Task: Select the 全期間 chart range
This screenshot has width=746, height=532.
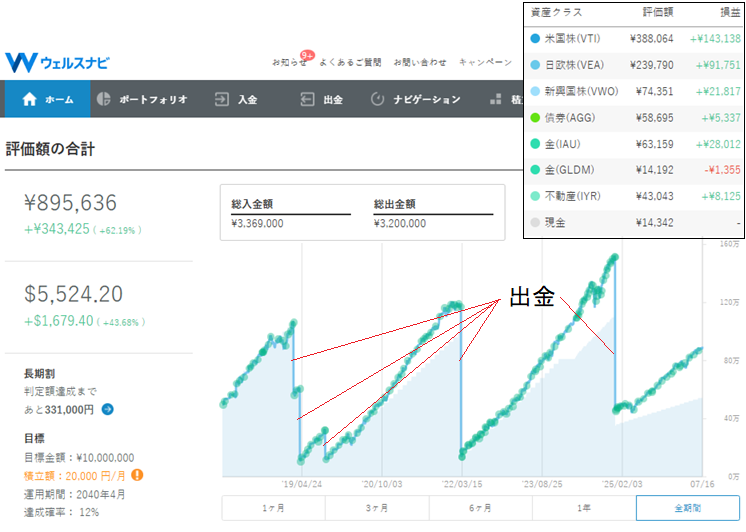Action: coord(688,508)
